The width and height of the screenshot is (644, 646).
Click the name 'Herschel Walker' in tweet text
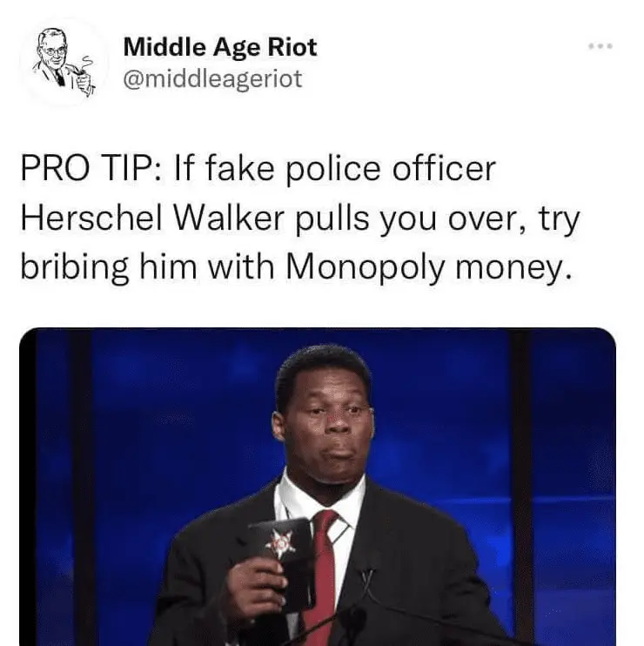153,218
